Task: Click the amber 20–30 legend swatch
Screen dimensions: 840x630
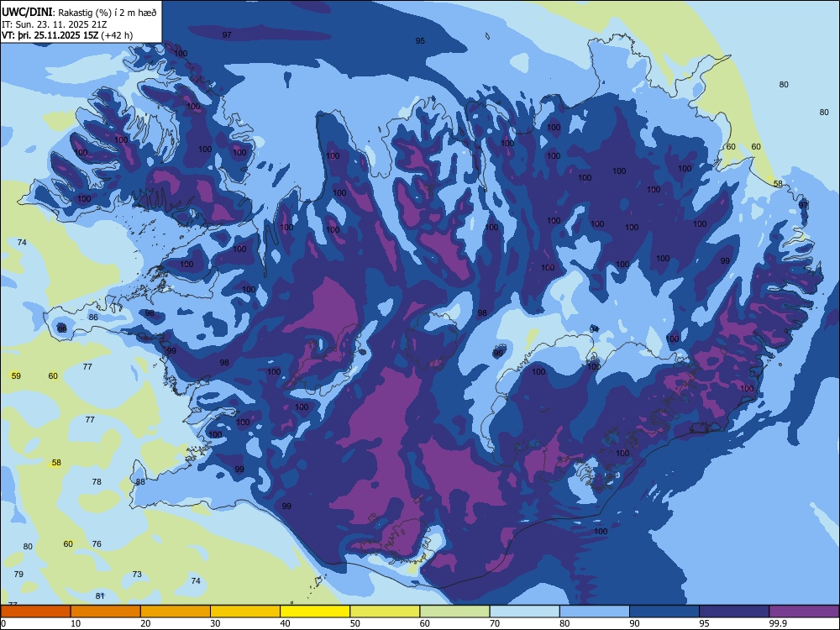Action: (x=176, y=612)
